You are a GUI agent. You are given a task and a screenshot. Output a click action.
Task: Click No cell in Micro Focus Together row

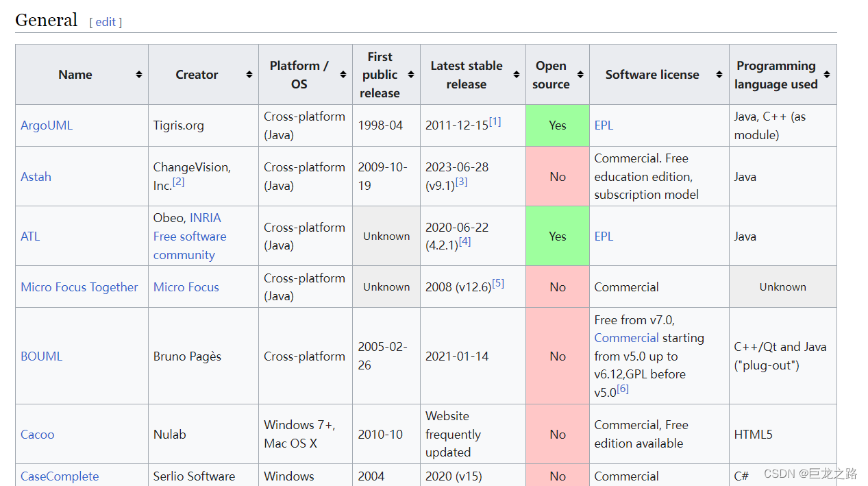coord(558,287)
